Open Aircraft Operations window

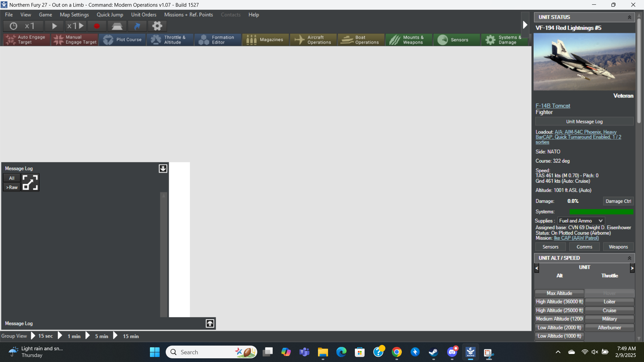click(x=313, y=40)
